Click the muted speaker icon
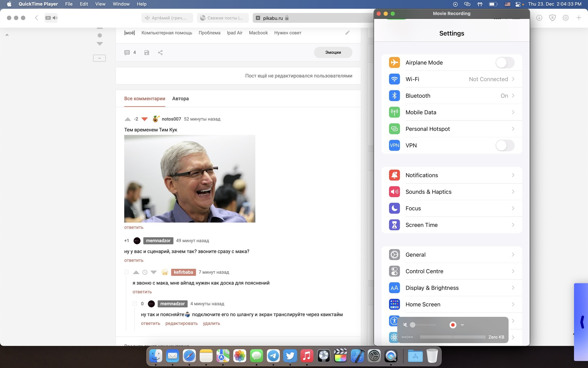 (x=405, y=325)
